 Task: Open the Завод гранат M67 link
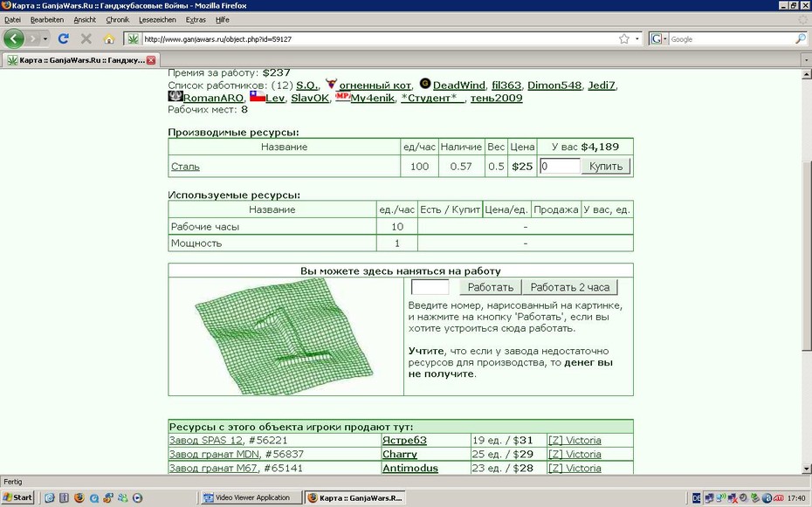pos(213,469)
